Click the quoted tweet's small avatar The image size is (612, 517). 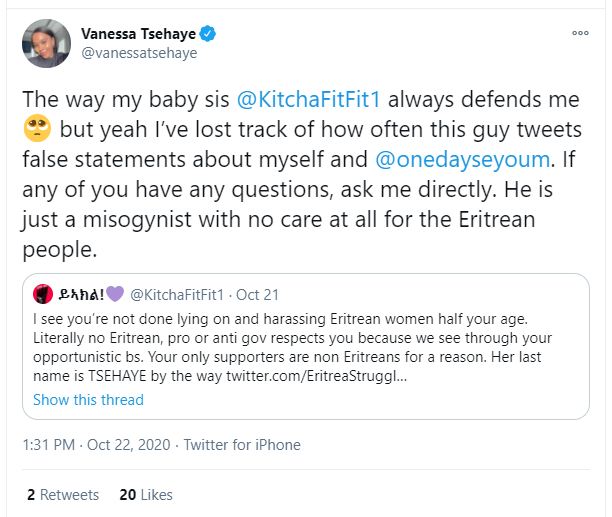pos(43,294)
